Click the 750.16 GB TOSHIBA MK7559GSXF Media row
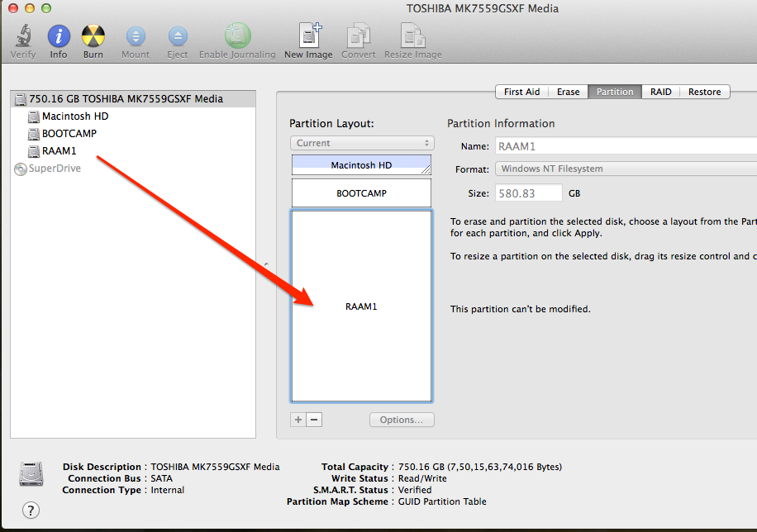This screenshot has height=532, width=757. click(133, 99)
